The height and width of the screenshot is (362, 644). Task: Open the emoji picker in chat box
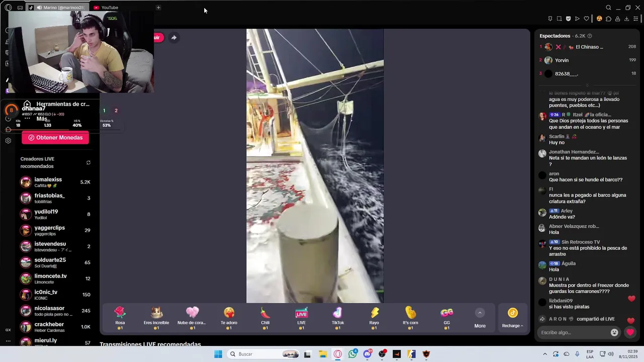[x=614, y=332]
